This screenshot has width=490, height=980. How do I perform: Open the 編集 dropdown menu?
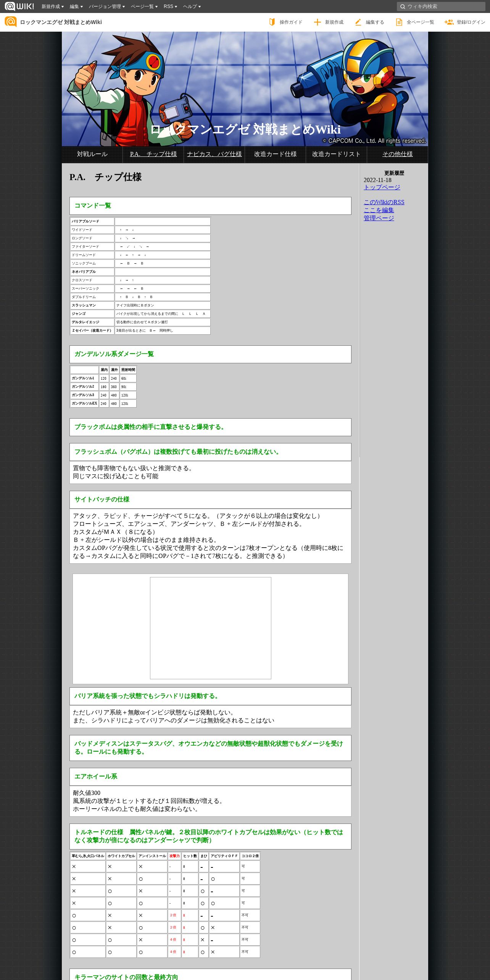76,6
